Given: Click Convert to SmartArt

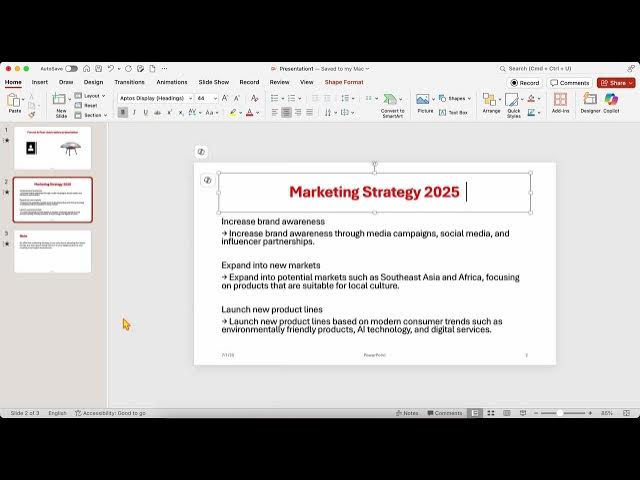Looking at the screenshot, I should (392, 105).
